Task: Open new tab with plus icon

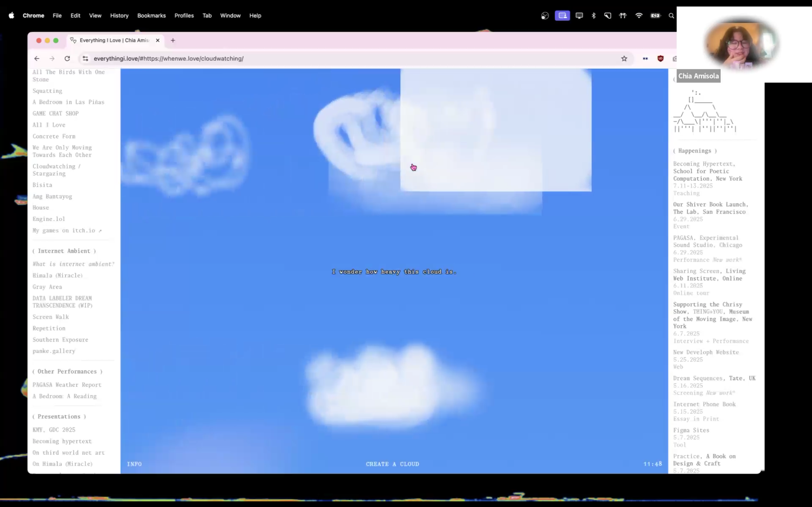Action: coord(173,40)
